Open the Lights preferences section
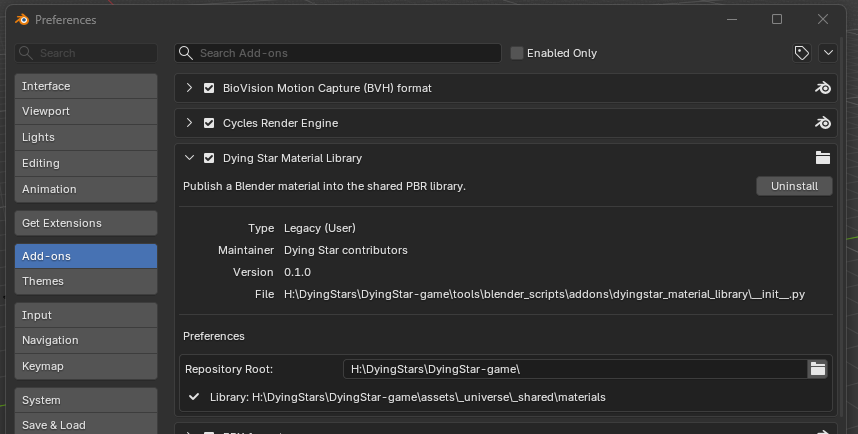The image size is (858, 434). pos(86,137)
